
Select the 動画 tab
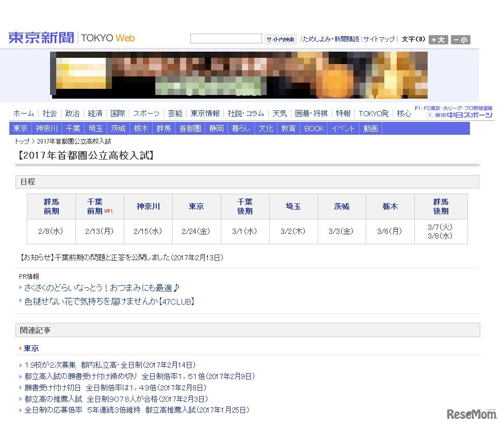[x=370, y=129]
